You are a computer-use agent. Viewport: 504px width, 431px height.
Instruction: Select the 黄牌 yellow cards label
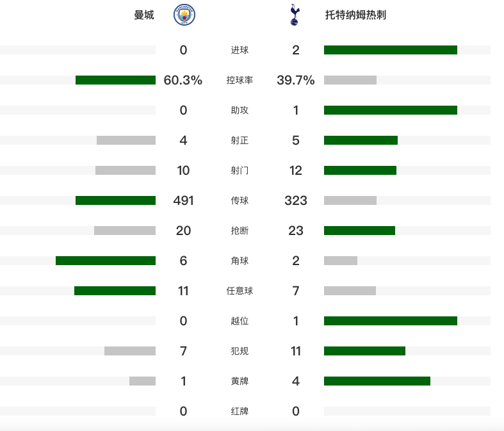pyautogui.click(x=240, y=381)
